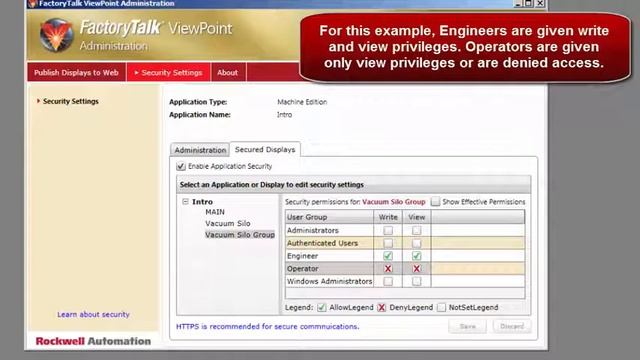Click the Discard button
The image size is (640, 360).
[512, 326]
